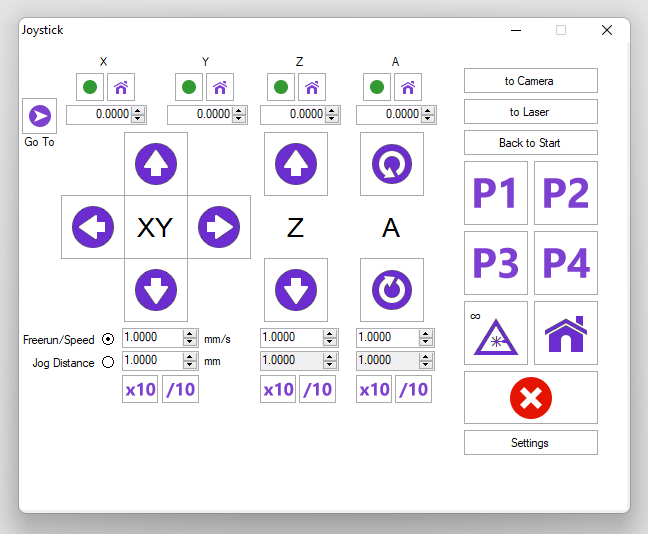The height and width of the screenshot is (534, 648).
Task: Go to saved position P1
Action: coord(496,193)
